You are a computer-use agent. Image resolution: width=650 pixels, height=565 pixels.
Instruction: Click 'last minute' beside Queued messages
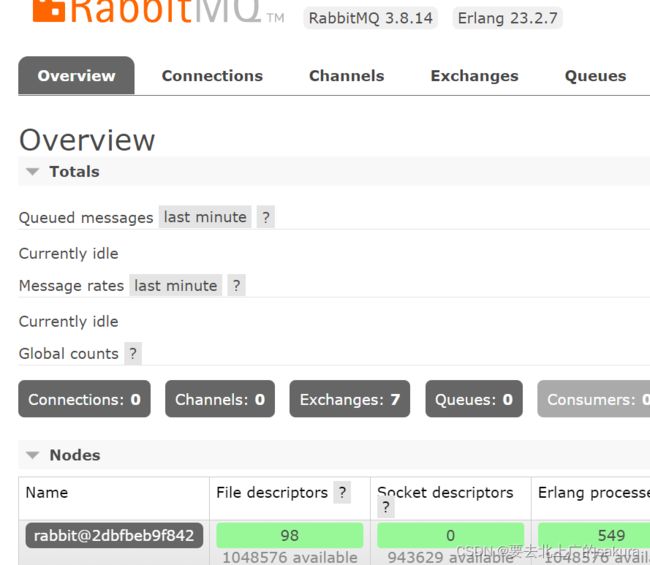point(205,217)
